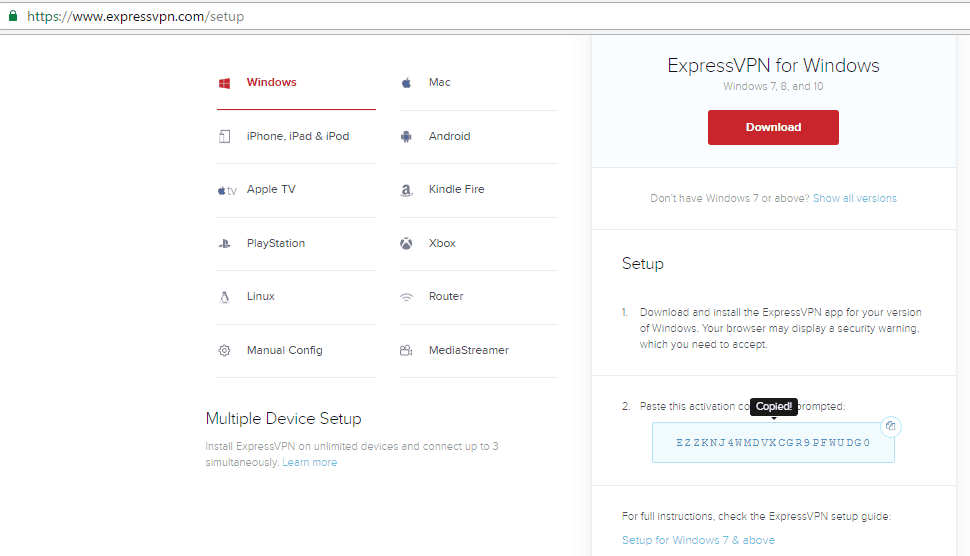Screen dimensions: 970x556
Task: Click the copy activation code icon
Action: click(891, 426)
